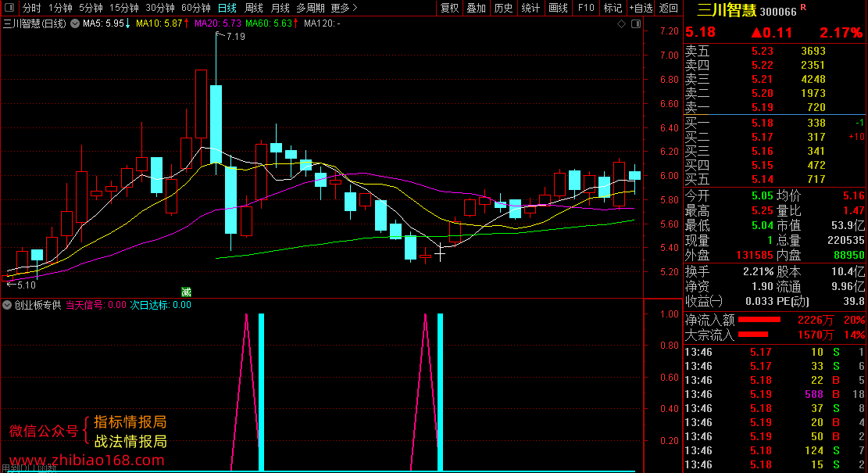The image size is (868, 473).
Task: Open the 复权 adjustment menu
Action: [x=449, y=8]
